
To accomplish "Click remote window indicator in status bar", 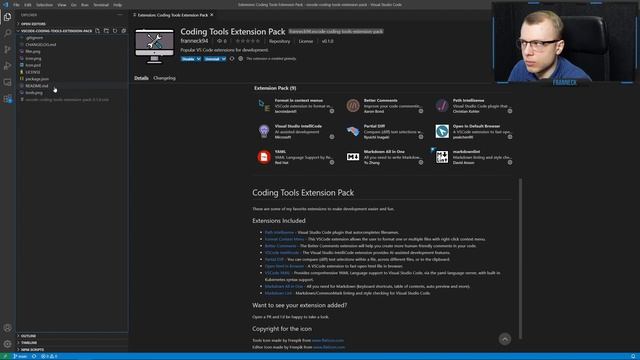I will coord(5,356).
